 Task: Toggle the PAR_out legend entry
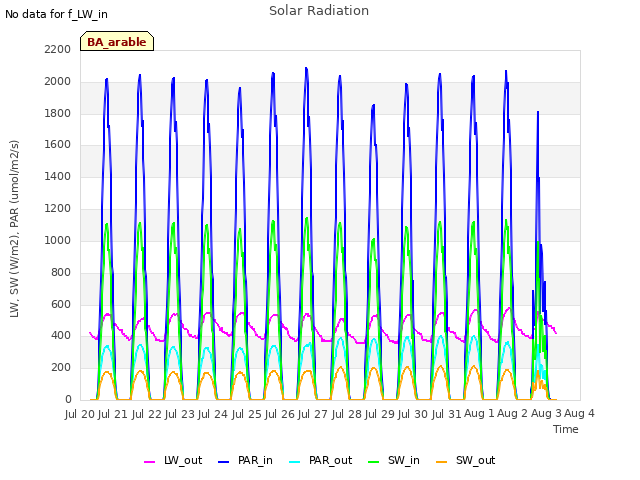[320, 460]
